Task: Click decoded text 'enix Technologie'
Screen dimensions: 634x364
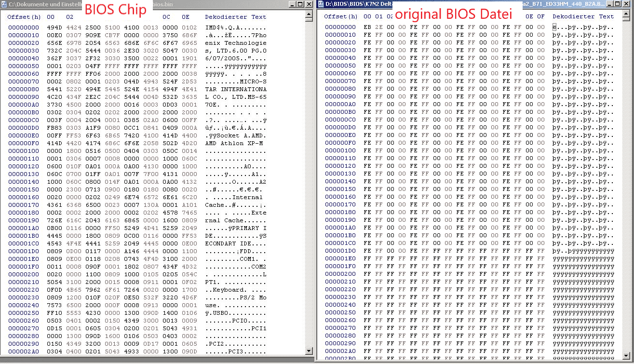Action: 236,43
